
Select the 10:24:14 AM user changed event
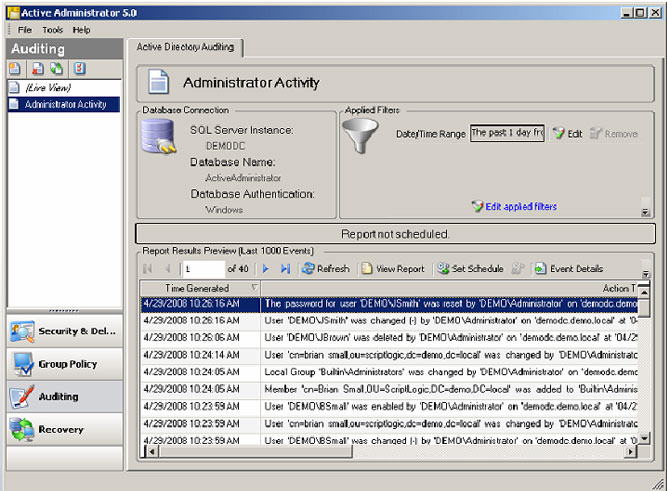click(389, 355)
